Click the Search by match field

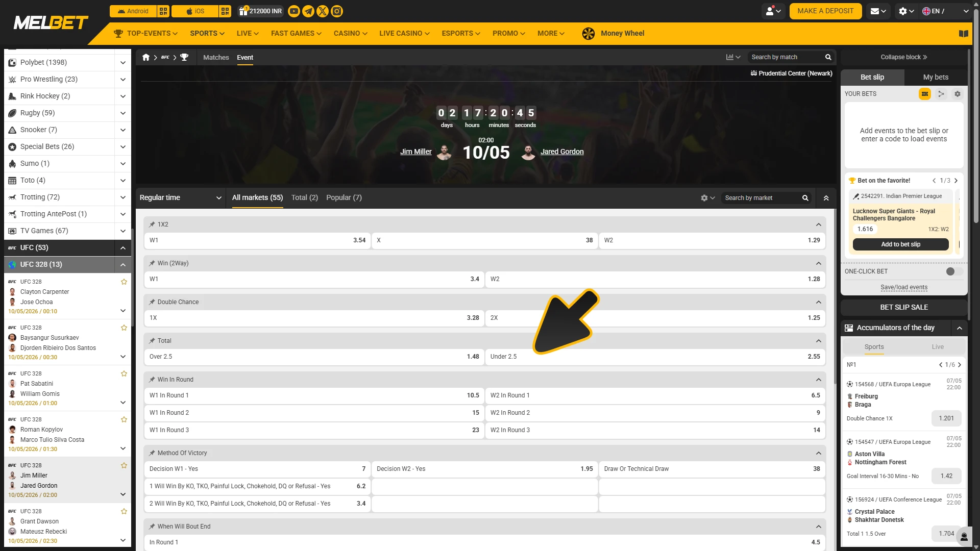click(x=786, y=57)
